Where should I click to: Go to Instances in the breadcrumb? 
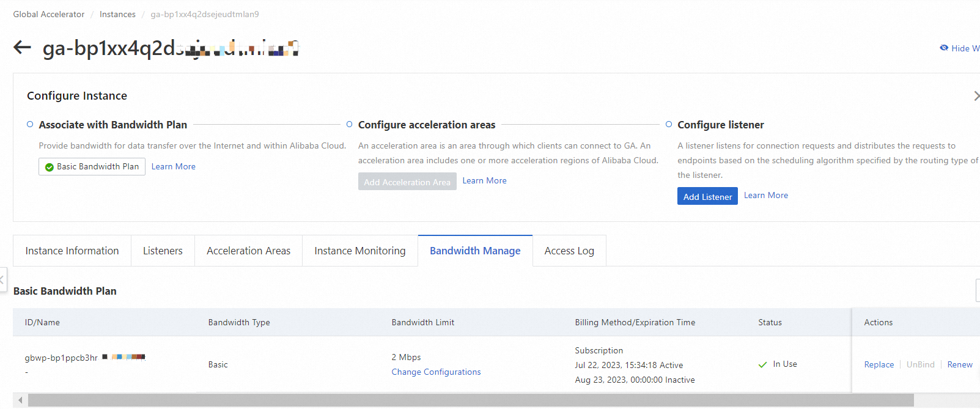point(117,14)
